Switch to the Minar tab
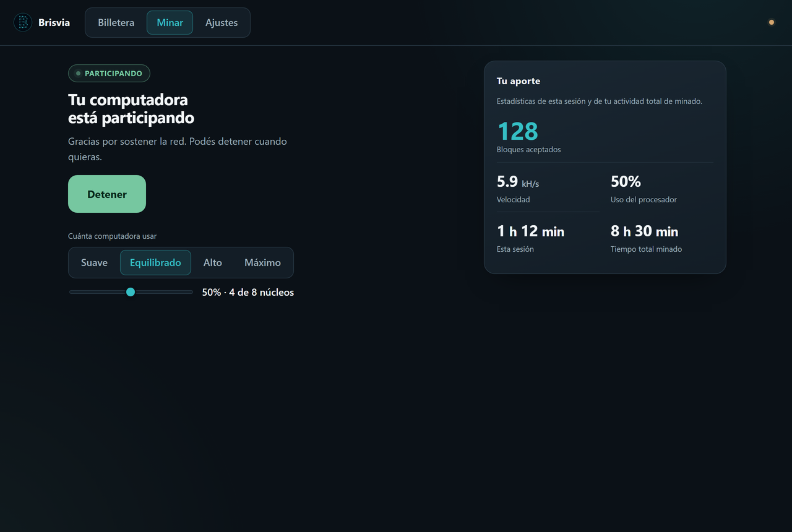792x532 pixels. 170,22
